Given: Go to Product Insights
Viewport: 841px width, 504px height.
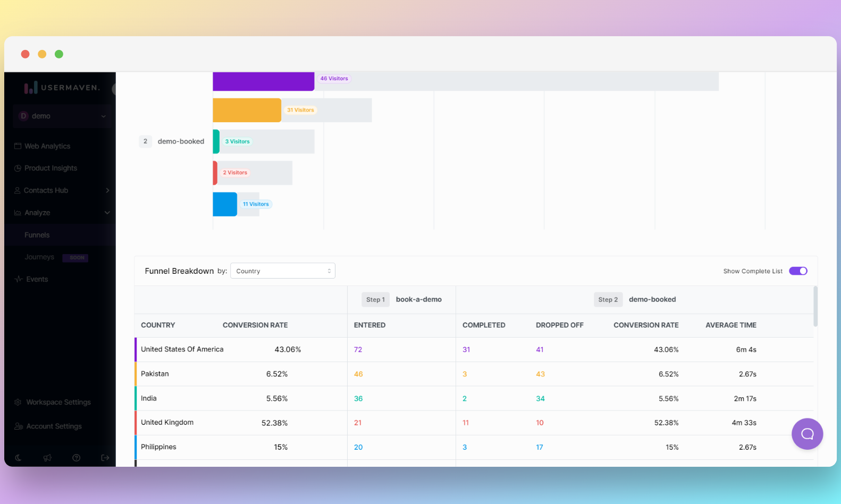Looking at the screenshot, I should point(51,168).
